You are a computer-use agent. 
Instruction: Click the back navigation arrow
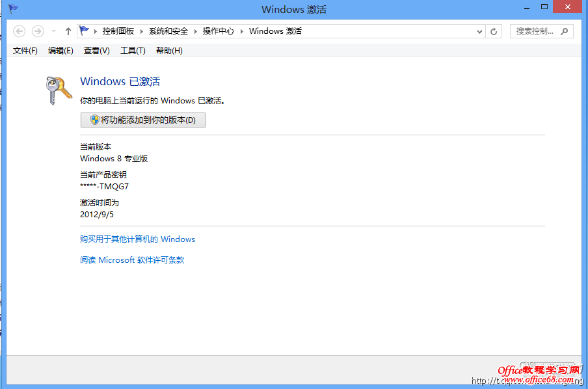19,31
